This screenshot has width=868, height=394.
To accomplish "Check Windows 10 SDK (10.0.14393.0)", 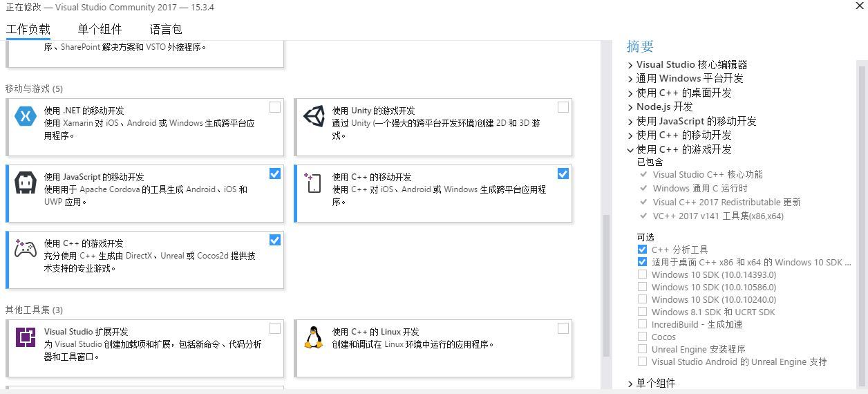I will [643, 274].
